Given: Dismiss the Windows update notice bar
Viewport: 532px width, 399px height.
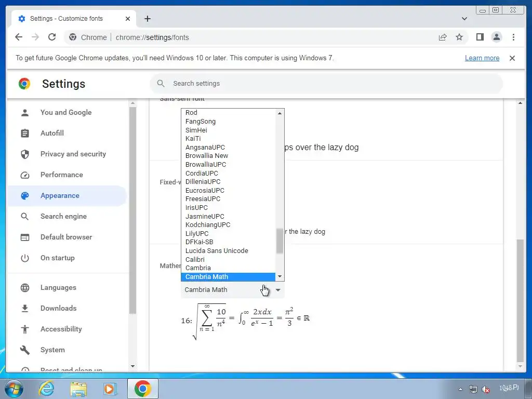Looking at the screenshot, I should coord(512,58).
